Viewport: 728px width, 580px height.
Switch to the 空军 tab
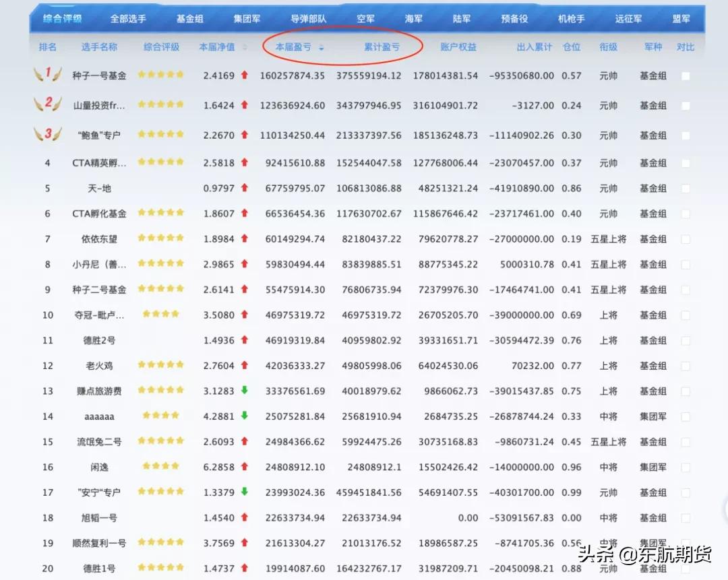pyautogui.click(x=365, y=19)
